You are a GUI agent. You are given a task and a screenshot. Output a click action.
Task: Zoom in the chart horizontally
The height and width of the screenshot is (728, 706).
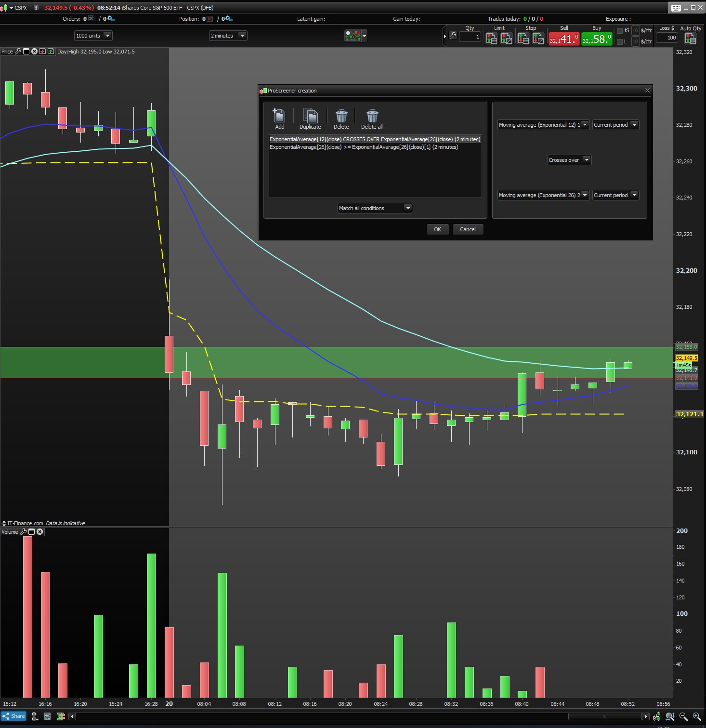click(697, 716)
